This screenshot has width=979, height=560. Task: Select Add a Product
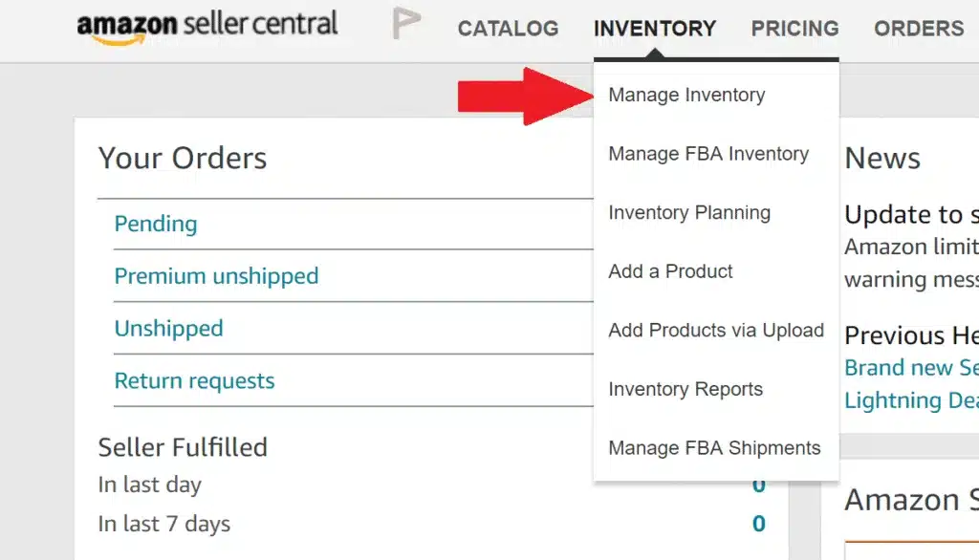(x=670, y=271)
